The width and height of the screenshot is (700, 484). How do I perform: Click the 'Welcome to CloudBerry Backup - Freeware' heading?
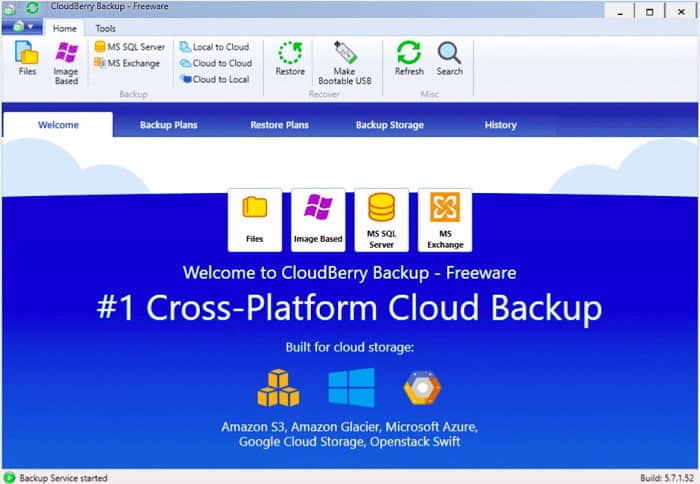[x=350, y=272]
